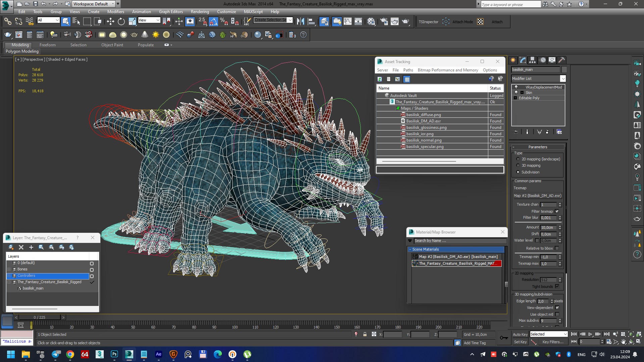Image resolution: width=644 pixels, height=362 pixels.
Task: Activate the Select and Rotate tool
Action: click(121, 21)
